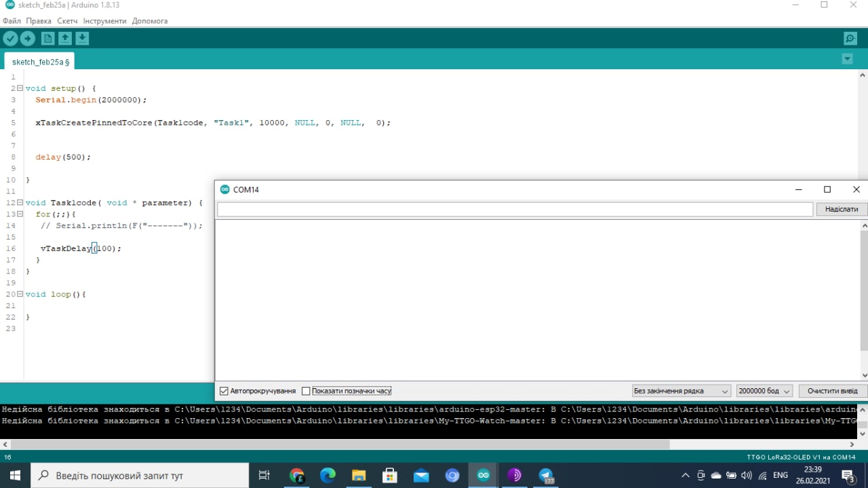Screen dimensions: 868x488
Task: Open the tab options dropdown arrow
Action: (847, 59)
